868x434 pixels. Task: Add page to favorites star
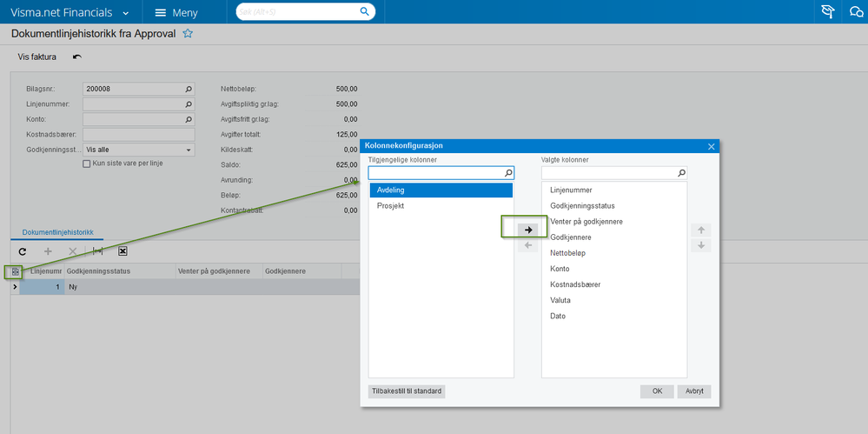pos(188,34)
